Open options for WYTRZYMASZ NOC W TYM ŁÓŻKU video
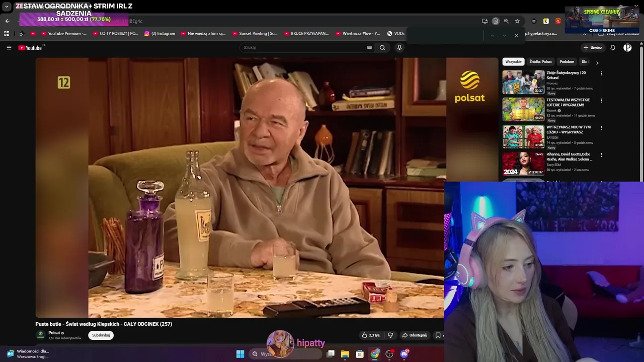Viewport: 644px width, 362px height. click(x=601, y=128)
